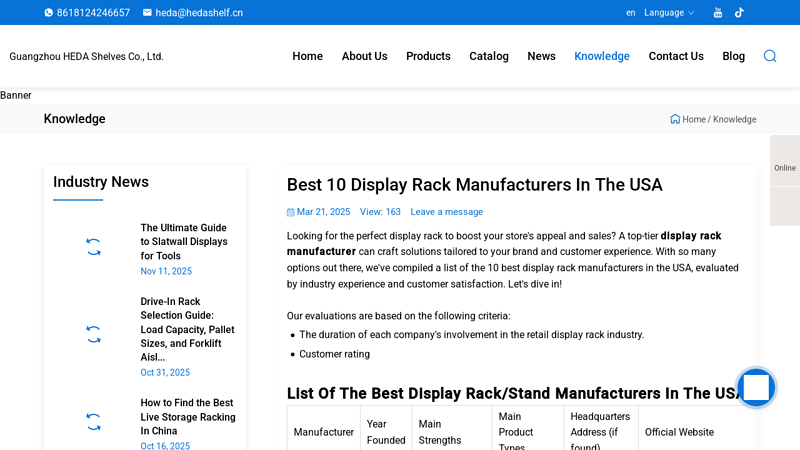Click the search magnifier icon
The image size is (800, 450).
[x=770, y=56]
